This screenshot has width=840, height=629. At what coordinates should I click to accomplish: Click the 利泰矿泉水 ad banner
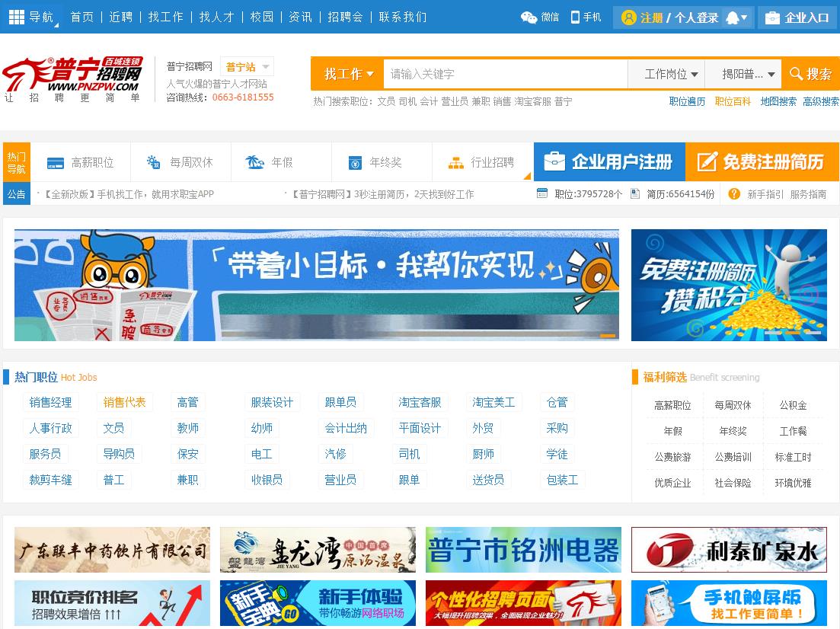point(729,550)
